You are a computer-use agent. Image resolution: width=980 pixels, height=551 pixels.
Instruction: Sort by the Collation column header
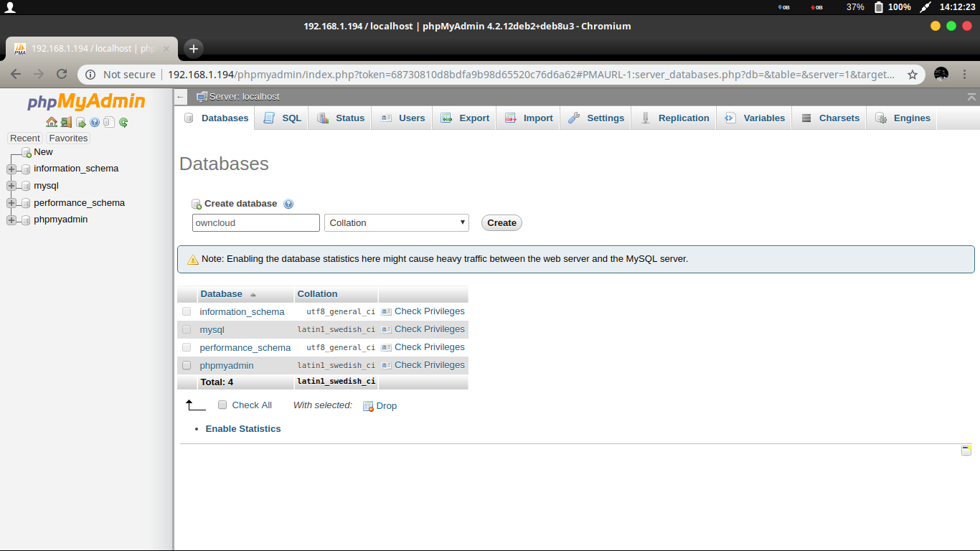[317, 294]
